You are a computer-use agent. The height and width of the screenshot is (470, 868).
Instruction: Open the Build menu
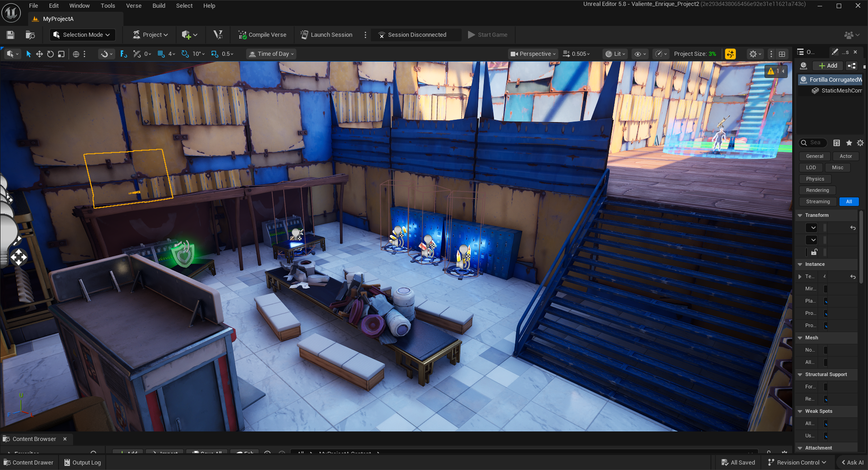click(159, 6)
